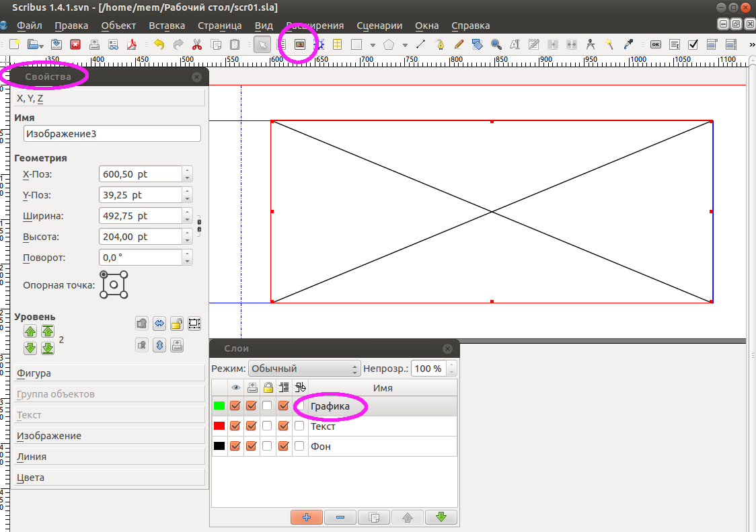
Task: Create a new document via toolbar icon
Action: point(15,45)
